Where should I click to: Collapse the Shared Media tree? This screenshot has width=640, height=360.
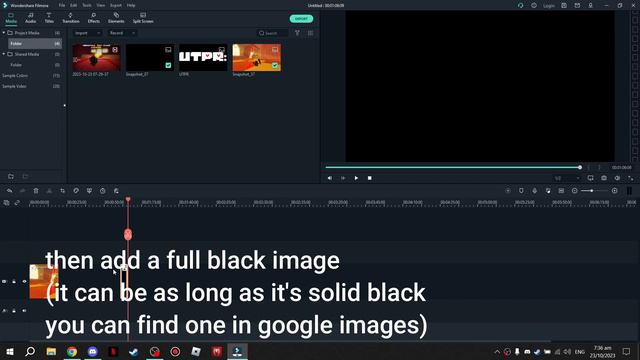(4, 54)
